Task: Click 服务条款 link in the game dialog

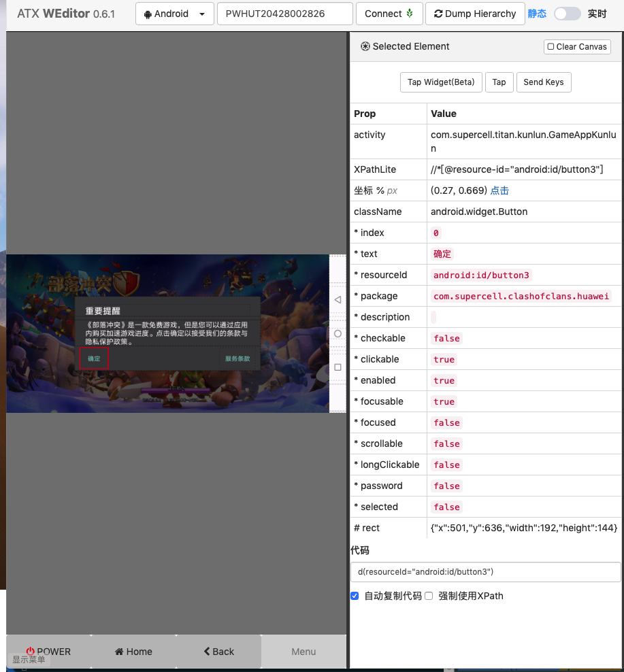Action: (x=237, y=358)
